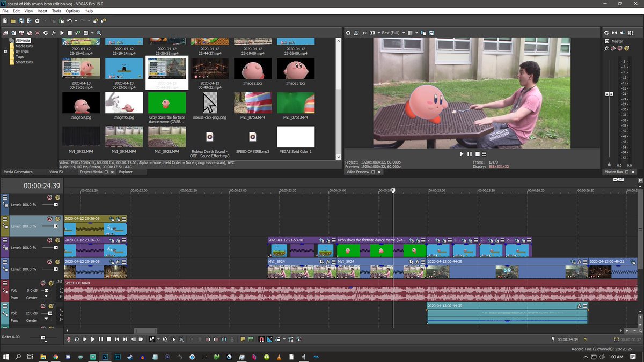Open track 5 hamburger menu
The height and width of the screenshot is (362, 644).
pyautogui.click(x=5, y=283)
